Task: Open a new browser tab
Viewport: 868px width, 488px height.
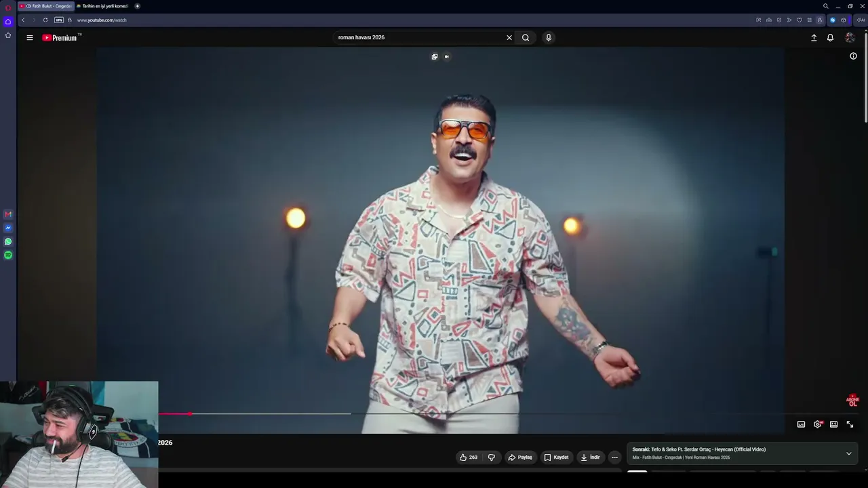Action: tap(137, 6)
